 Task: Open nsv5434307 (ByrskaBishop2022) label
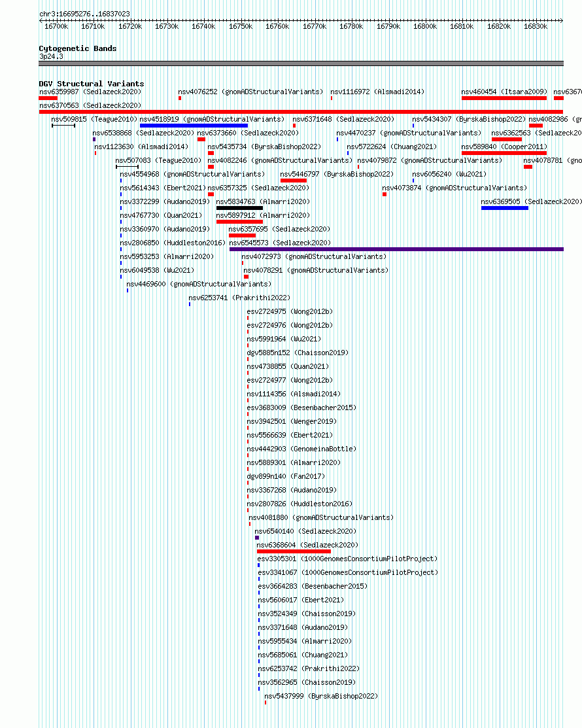point(469,119)
